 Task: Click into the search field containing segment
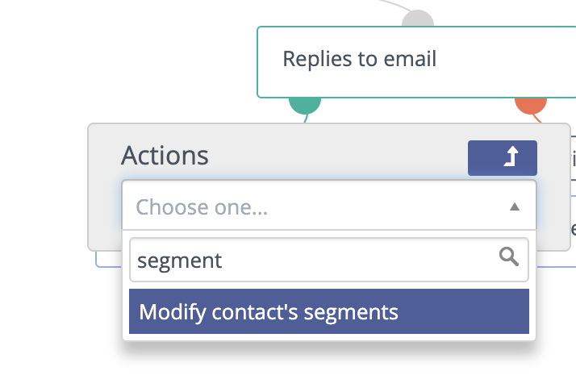[329, 260]
